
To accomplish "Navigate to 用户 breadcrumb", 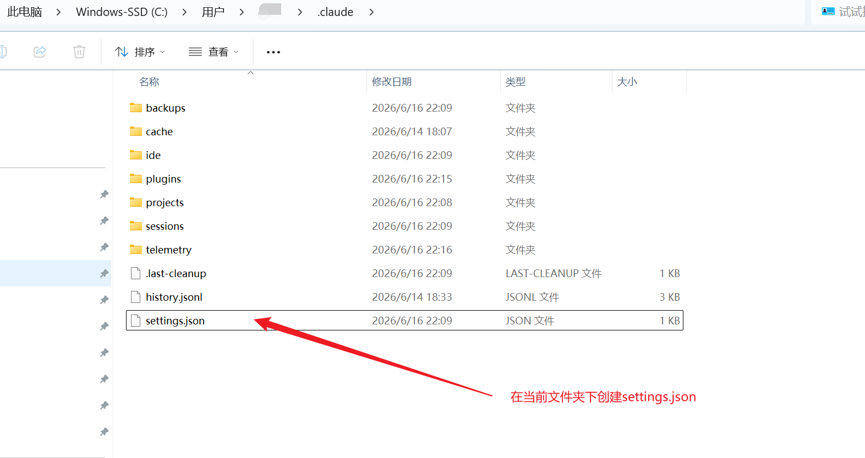I will 213,12.
